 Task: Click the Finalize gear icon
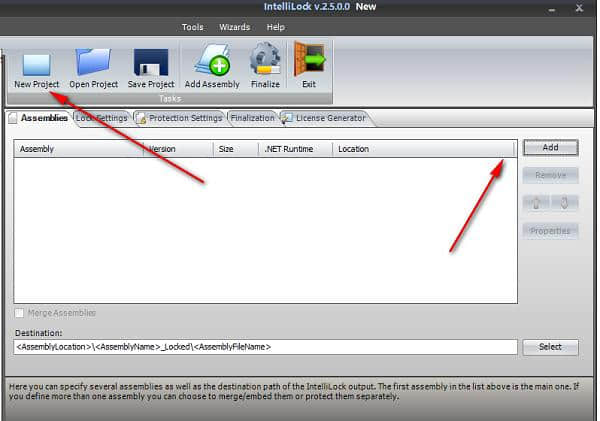pos(265,59)
